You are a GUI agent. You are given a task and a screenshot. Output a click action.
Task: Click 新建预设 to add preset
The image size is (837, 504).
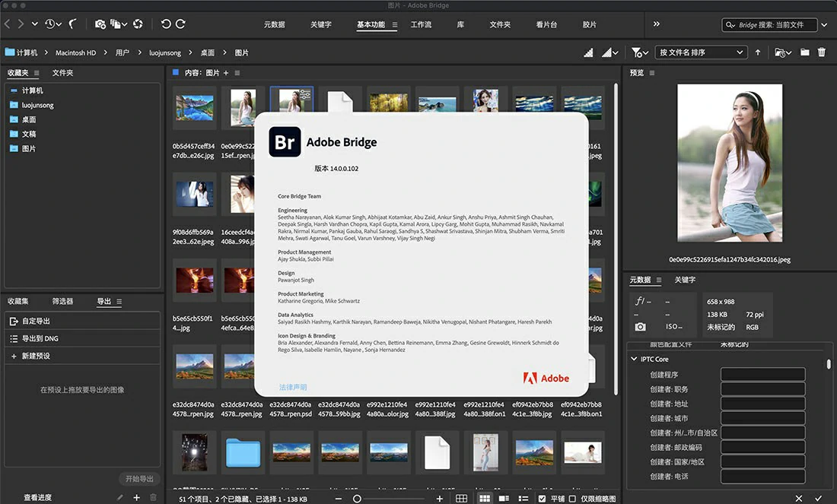[83, 357]
